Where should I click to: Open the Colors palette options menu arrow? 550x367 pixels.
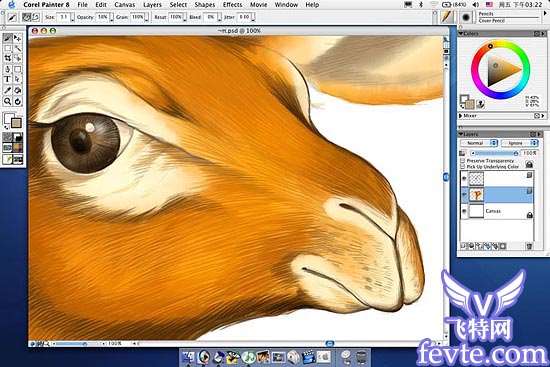pyautogui.click(x=543, y=34)
